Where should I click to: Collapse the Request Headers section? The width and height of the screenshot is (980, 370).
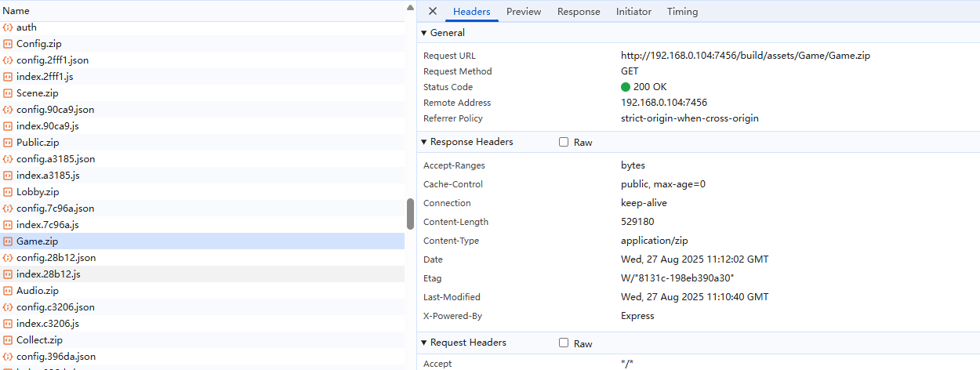[x=424, y=343]
